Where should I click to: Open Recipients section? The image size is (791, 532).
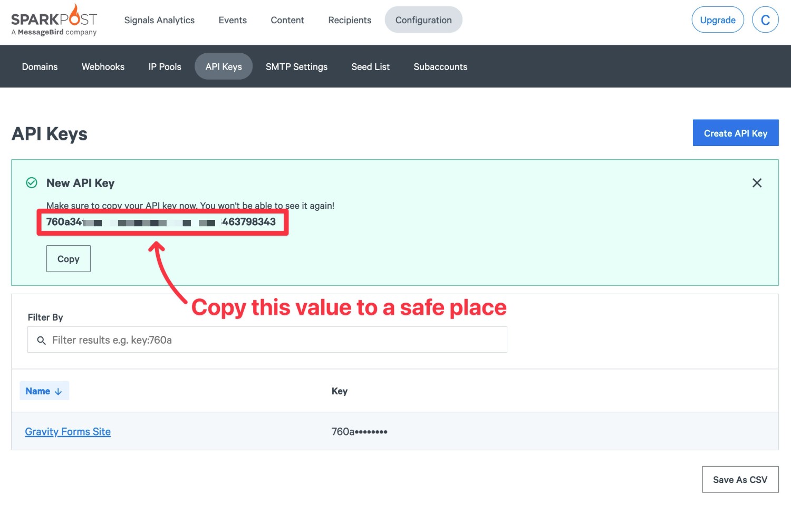[x=350, y=20]
